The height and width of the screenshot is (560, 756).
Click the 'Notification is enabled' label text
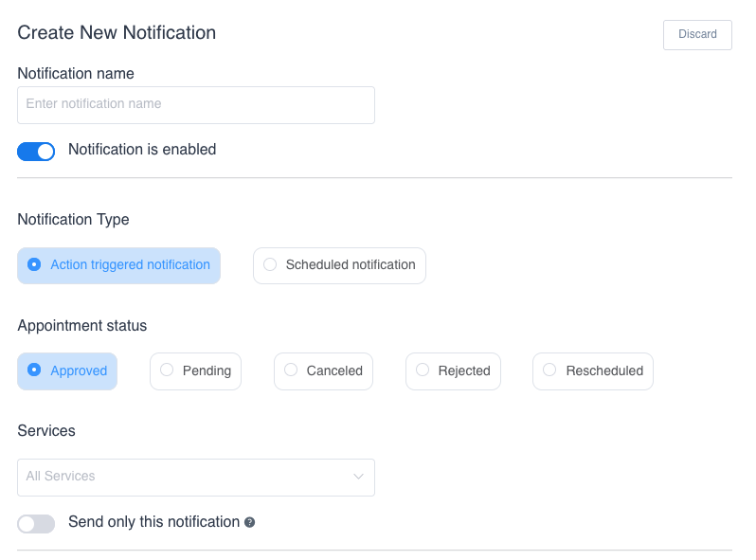[x=142, y=150]
